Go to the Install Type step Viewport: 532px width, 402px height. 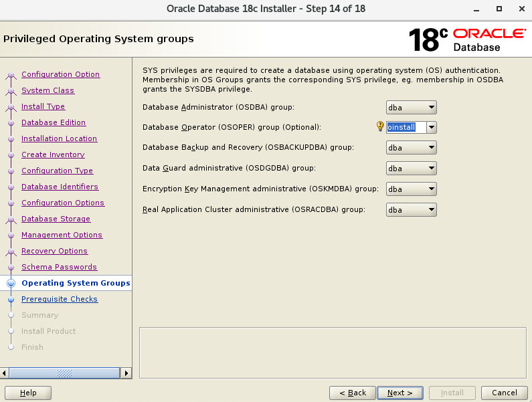(43, 106)
